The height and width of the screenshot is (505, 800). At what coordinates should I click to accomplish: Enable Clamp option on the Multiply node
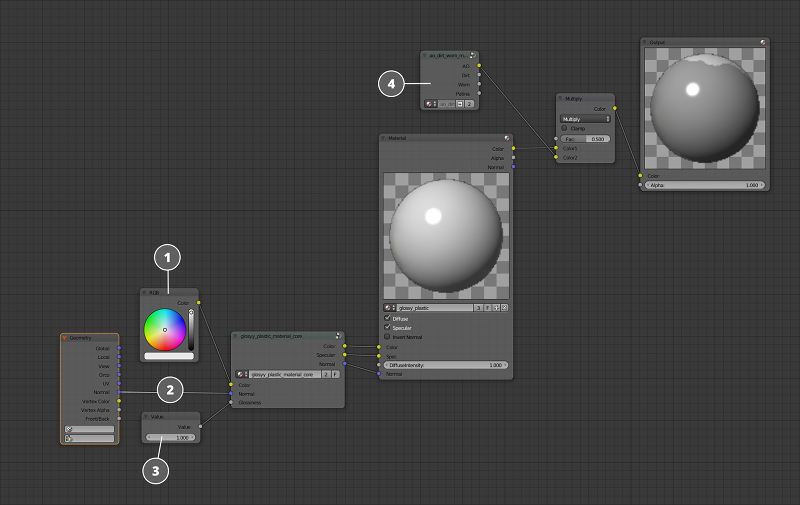[565, 128]
